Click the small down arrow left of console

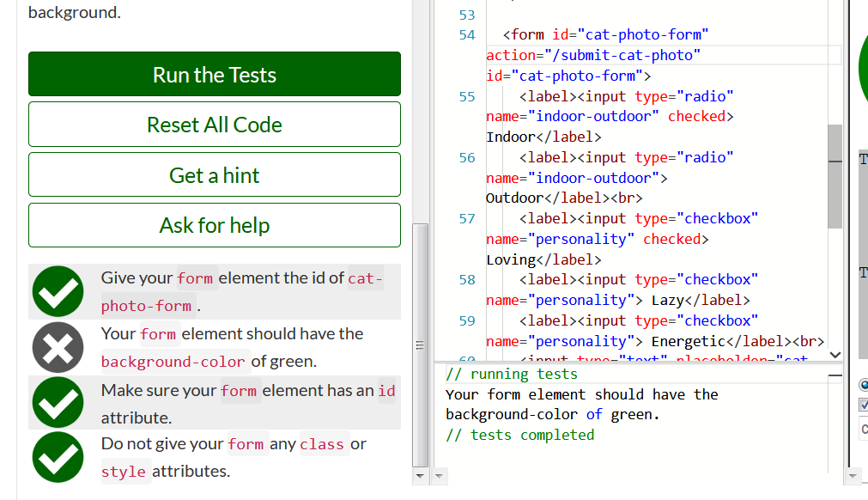[x=440, y=475]
